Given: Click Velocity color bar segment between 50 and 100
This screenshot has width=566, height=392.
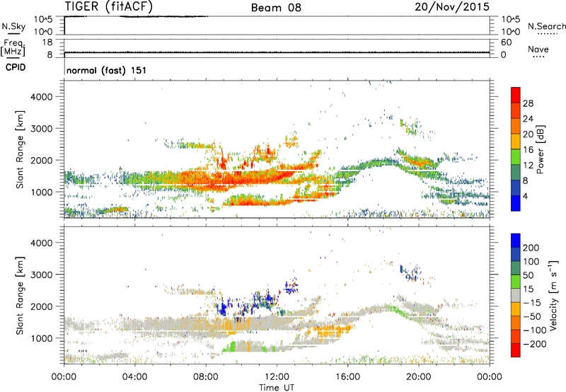Looking at the screenshot, I should [x=516, y=268].
